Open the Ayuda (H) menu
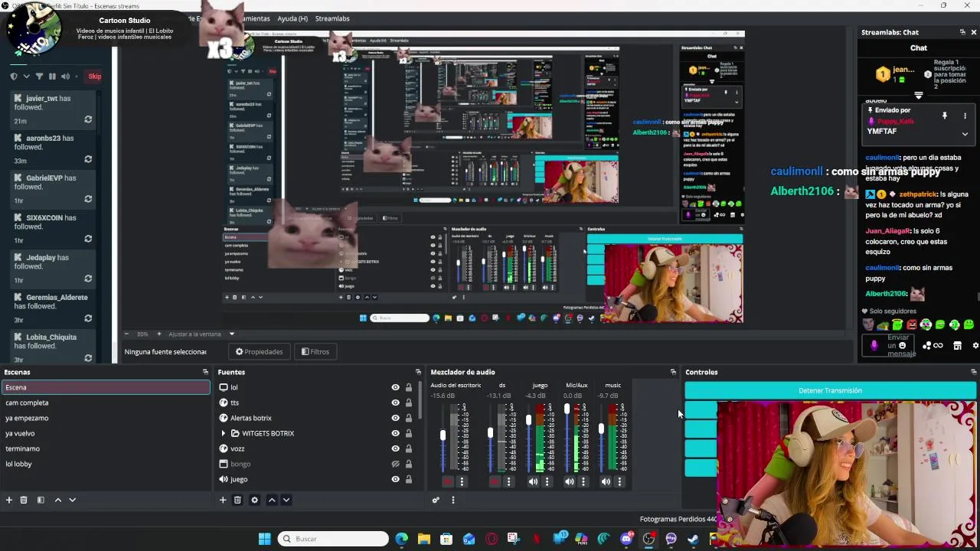The width and height of the screenshot is (980, 551). click(292, 18)
